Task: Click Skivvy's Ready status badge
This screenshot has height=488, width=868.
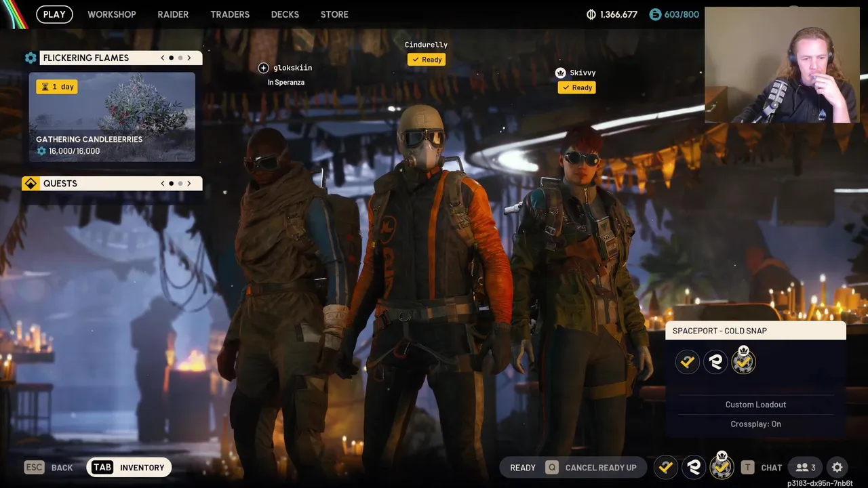Action: 577,87
